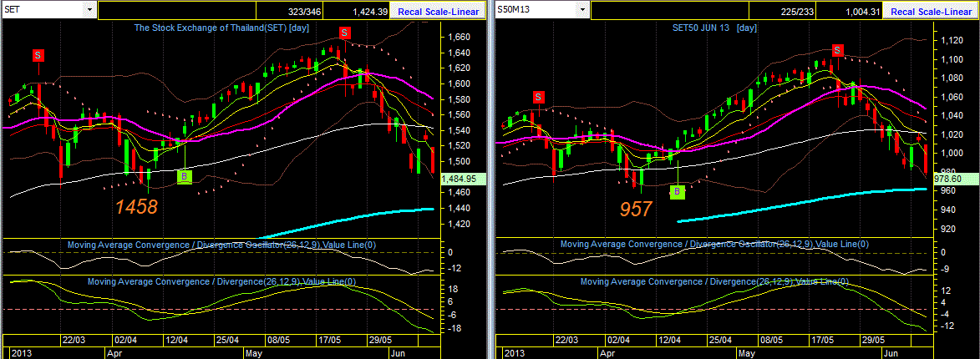
Task: Click the 25/04 date on S50M13 chart
Action: [x=721, y=341]
